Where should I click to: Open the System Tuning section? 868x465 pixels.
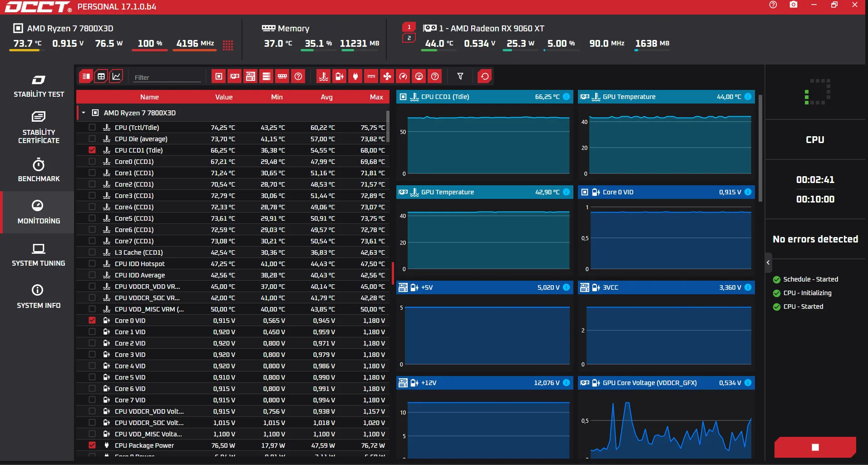39,255
